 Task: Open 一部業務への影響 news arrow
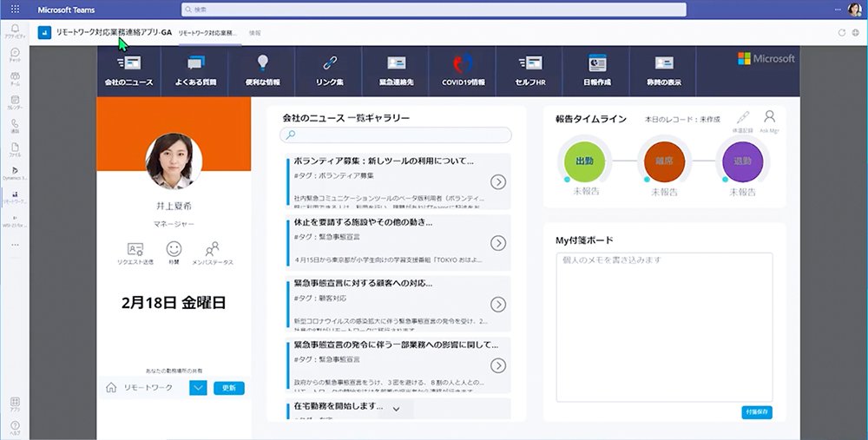point(498,365)
